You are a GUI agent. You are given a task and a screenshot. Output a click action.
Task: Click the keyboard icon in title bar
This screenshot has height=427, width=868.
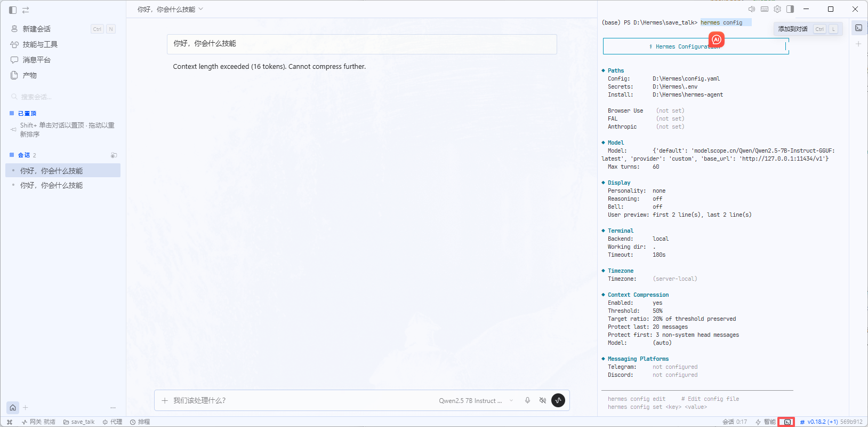[x=765, y=9]
